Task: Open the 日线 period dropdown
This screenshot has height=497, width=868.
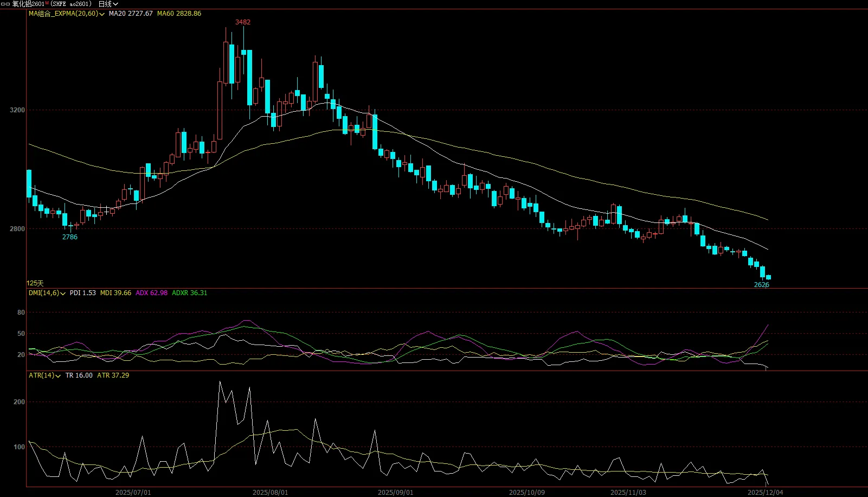Action: (108, 4)
